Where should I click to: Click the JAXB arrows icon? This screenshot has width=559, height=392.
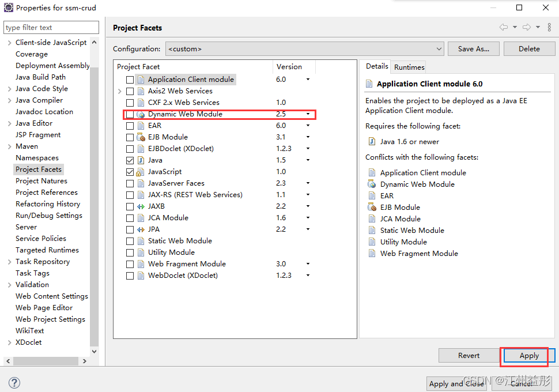tap(141, 206)
